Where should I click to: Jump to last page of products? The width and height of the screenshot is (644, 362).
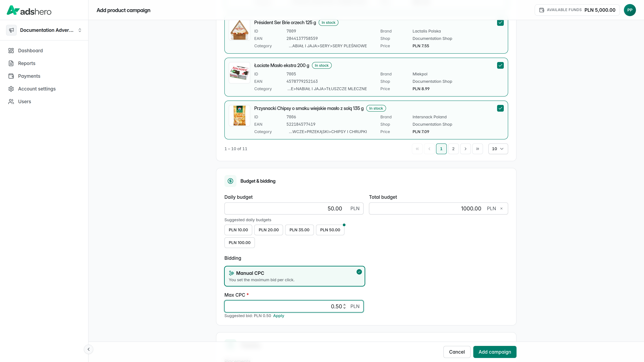pyautogui.click(x=477, y=149)
